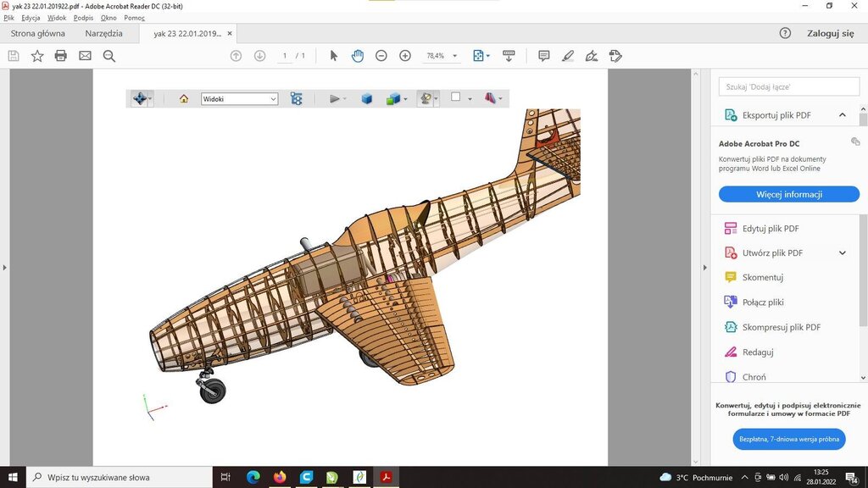
Task: Add a sticky note comment
Action: point(544,56)
